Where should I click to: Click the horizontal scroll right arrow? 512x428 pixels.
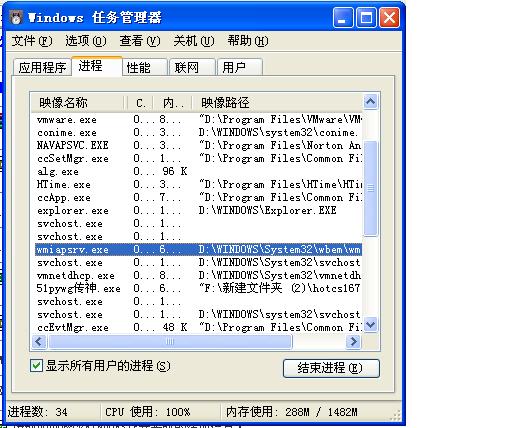[353, 341]
